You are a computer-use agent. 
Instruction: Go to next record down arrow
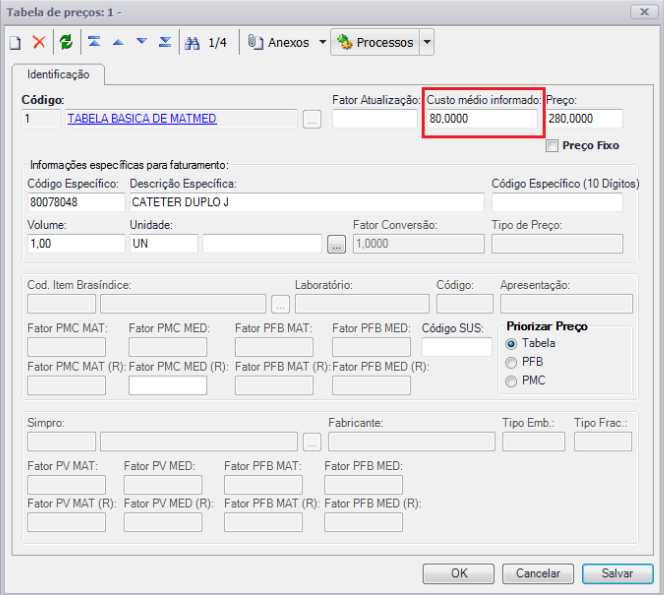point(141,41)
